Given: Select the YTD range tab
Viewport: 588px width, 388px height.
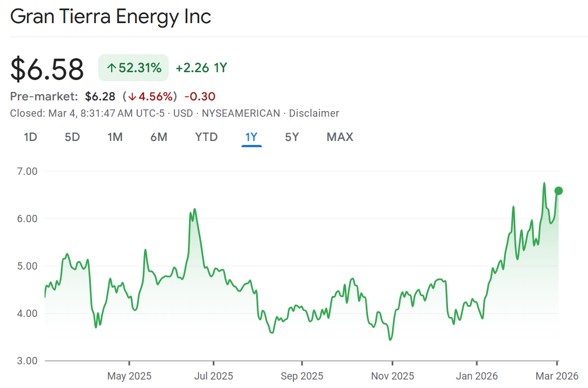Looking at the screenshot, I should 206,137.
